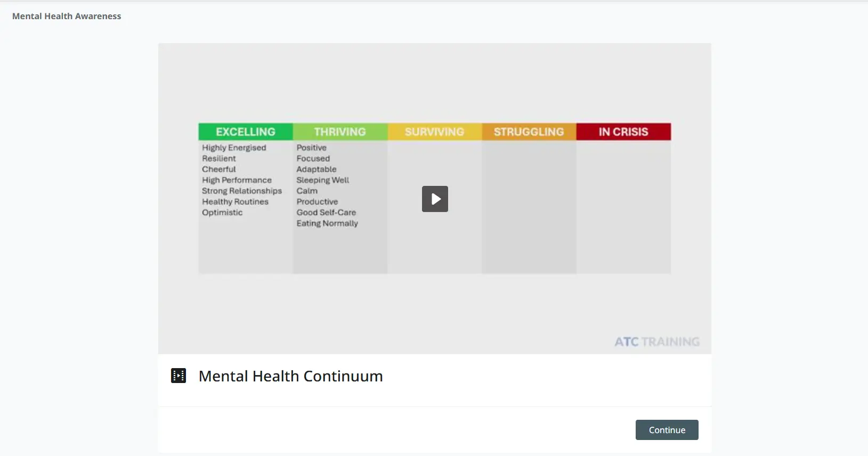The width and height of the screenshot is (868, 456).
Task: Click the Highly Energised text in the video
Action: coord(234,148)
